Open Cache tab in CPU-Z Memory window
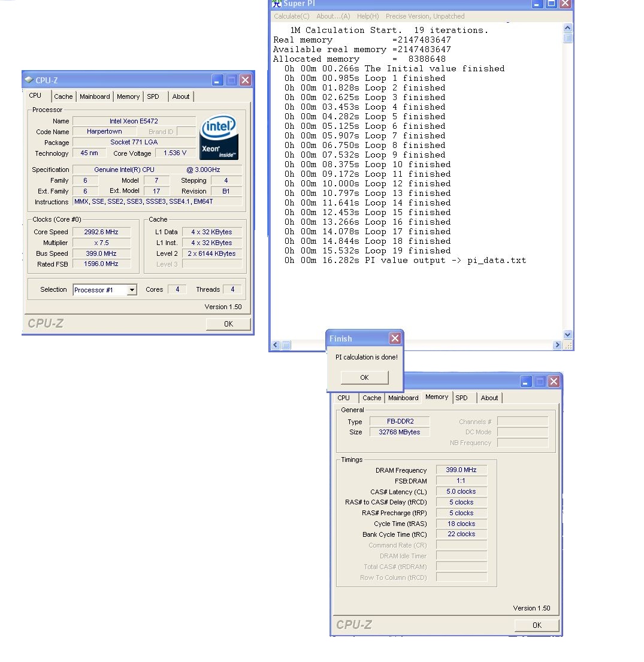The width and height of the screenshot is (644, 662). 371,398
